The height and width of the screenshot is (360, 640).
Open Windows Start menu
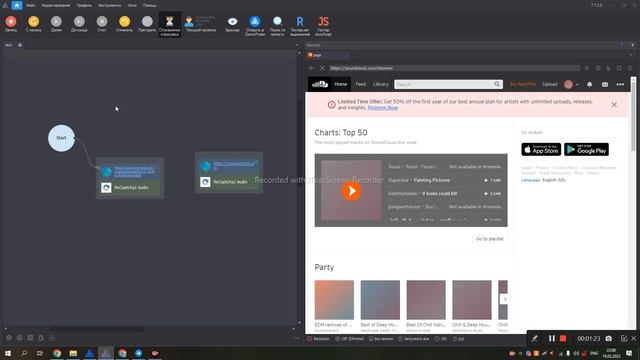pos(7,353)
